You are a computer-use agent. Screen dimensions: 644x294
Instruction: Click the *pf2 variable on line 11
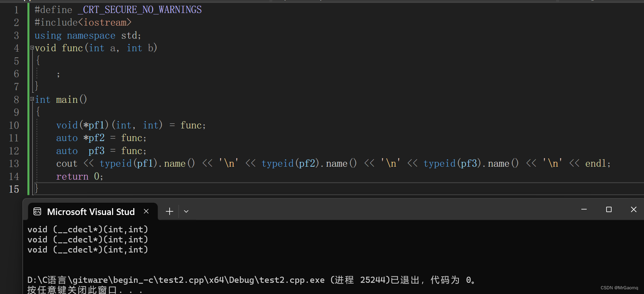click(94, 138)
